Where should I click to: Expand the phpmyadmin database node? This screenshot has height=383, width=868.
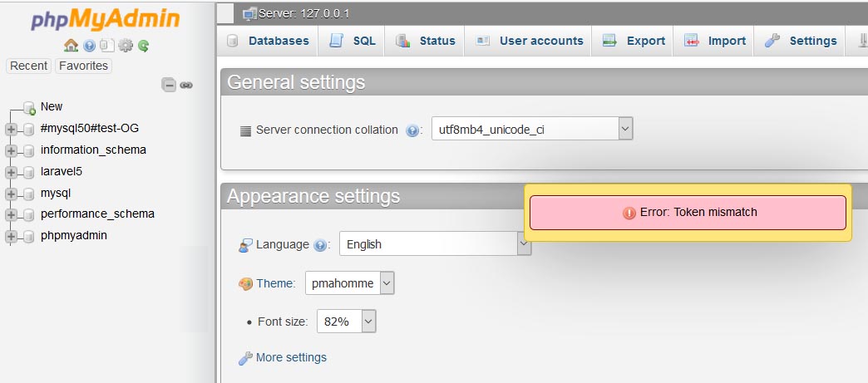click(x=11, y=236)
